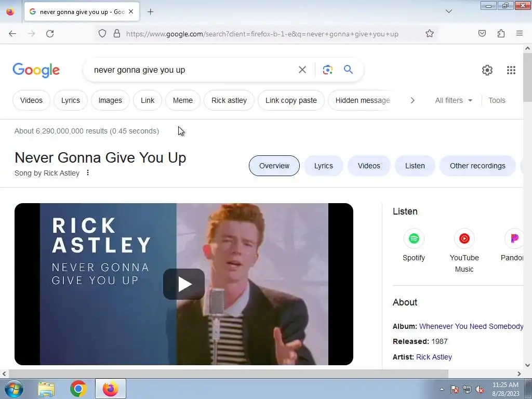Open the Firefox extensions puzzle icon
The width and height of the screenshot is (532, 399).
[x=501, y=33]
